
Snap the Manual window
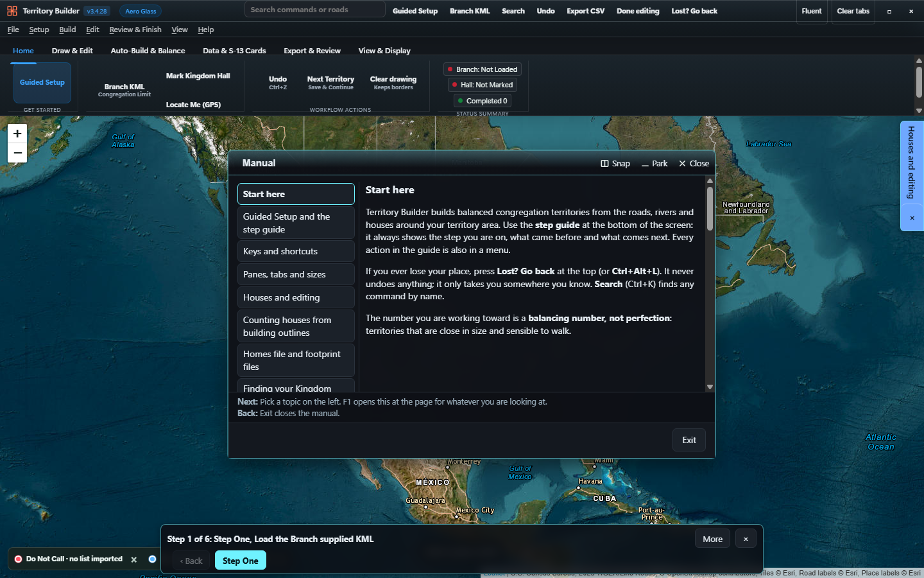tap(615, 164)
